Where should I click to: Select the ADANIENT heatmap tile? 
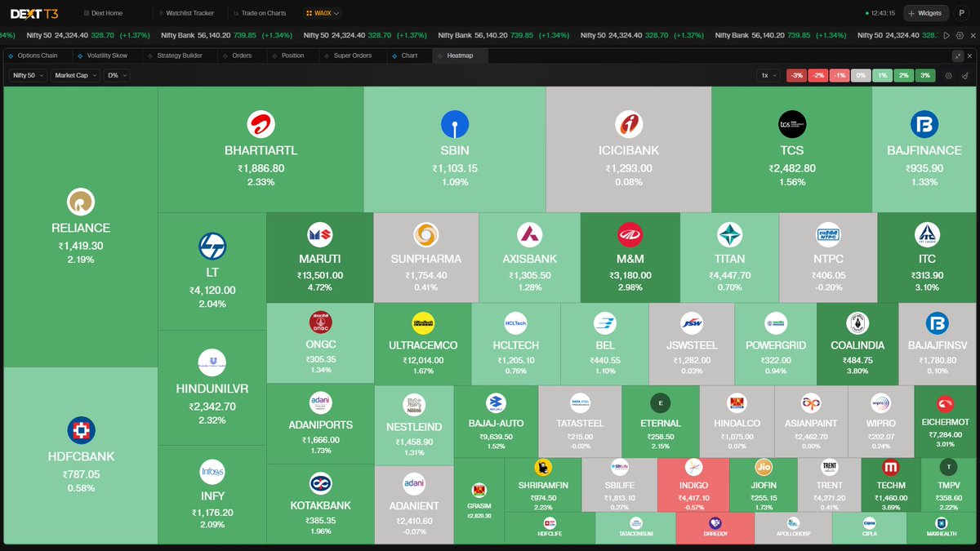tap(413, 504)
